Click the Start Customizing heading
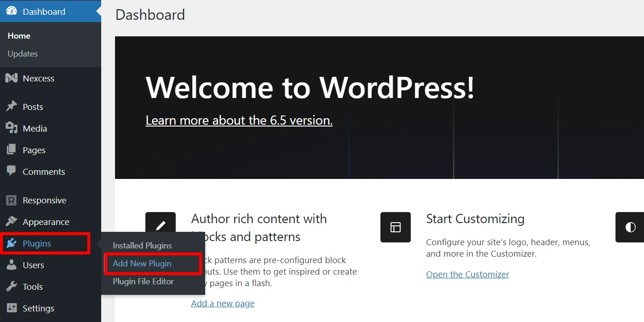This screenshot has width=644, height=322. [x=475, y=219]
